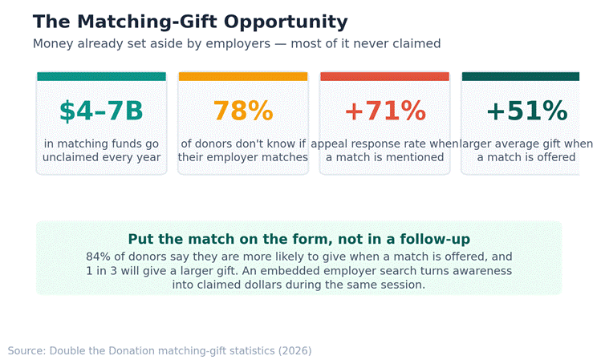601x364 pixels.
Task: Click the teal bar above $4–7B card
Action: pyautogui.click(x=102, y=76)
